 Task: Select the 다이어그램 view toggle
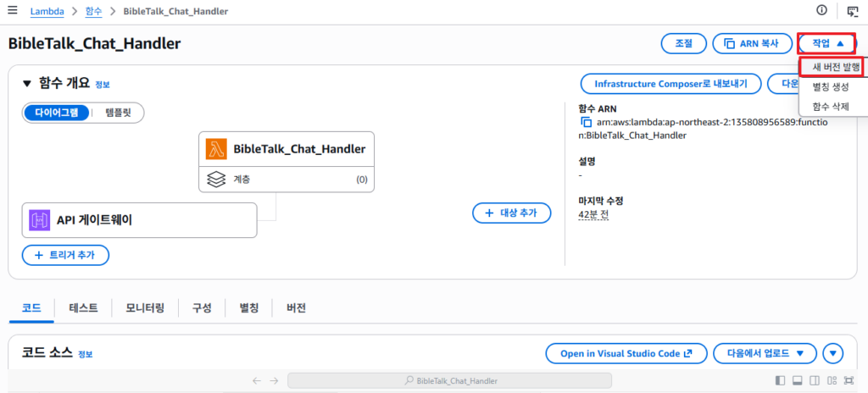(x=57, y=113)
